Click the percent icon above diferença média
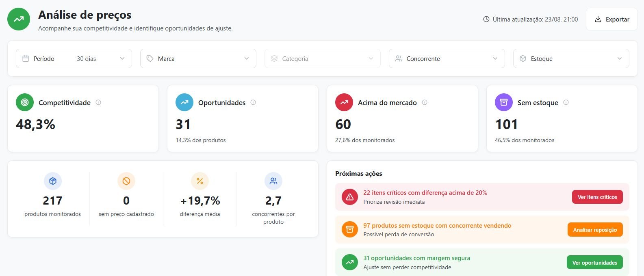This screenshot has width=644, height=276. [x=200, y=181]
